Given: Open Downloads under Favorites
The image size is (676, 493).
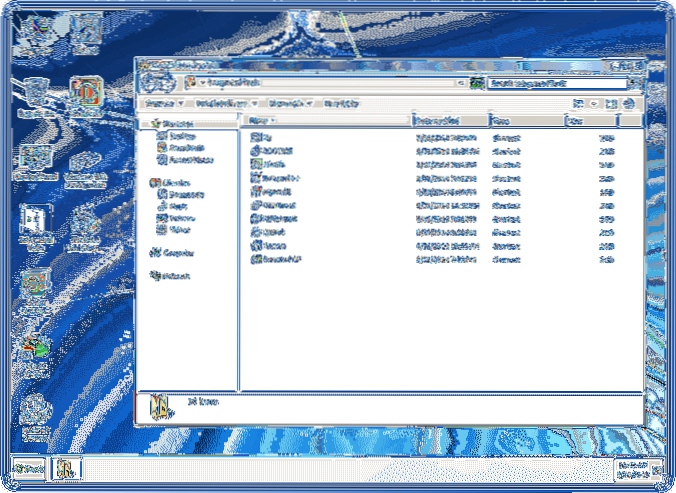Looking at the screenshot, I should coord(181,148).
